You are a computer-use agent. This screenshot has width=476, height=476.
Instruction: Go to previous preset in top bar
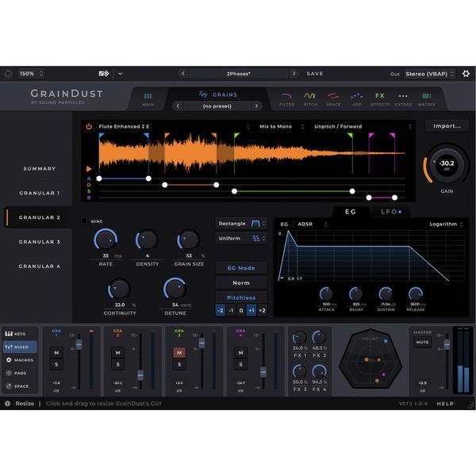click(x=182, y=74)
